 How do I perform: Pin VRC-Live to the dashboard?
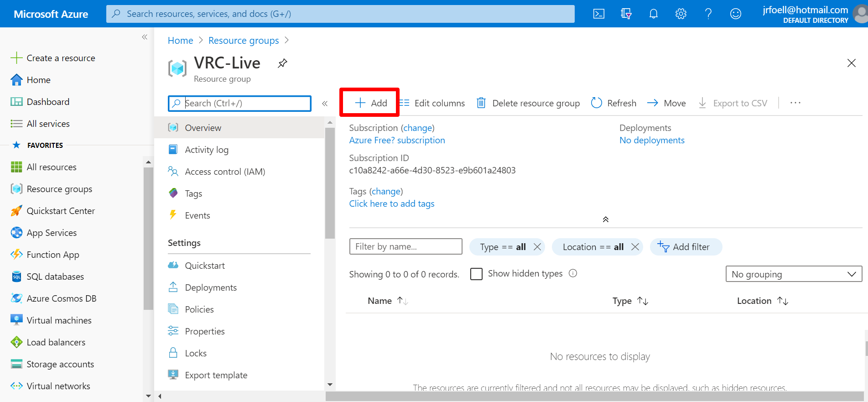pos(282,63)
